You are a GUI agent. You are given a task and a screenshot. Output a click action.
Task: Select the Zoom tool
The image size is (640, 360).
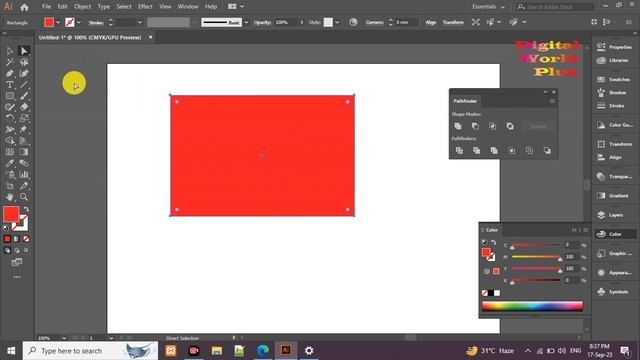(24, 197)
